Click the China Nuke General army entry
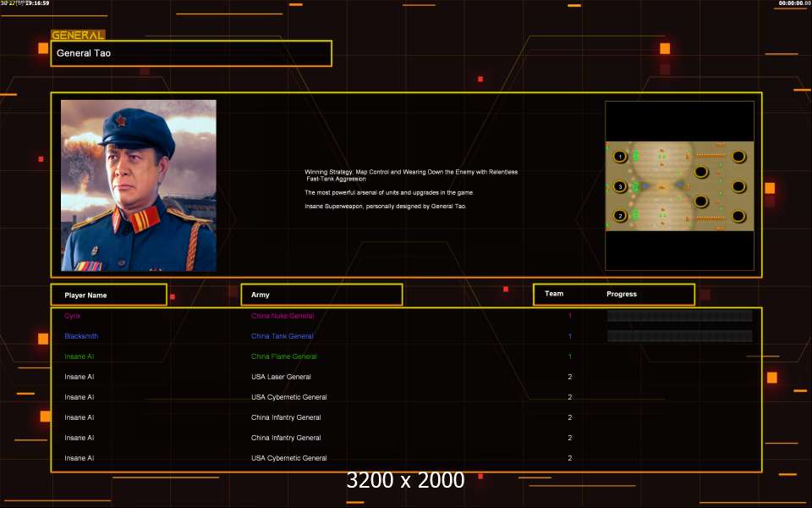812x508 pixels. coord(283,316)
